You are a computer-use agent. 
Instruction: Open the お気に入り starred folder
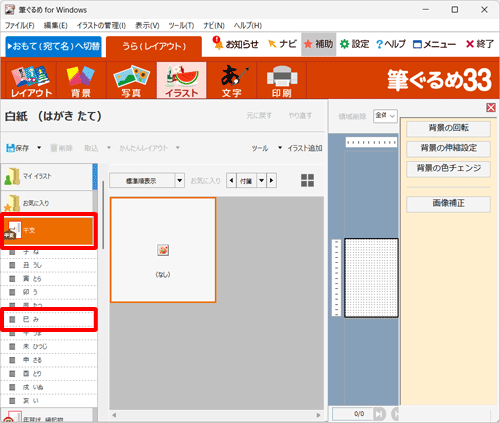(x=47, y=203)
